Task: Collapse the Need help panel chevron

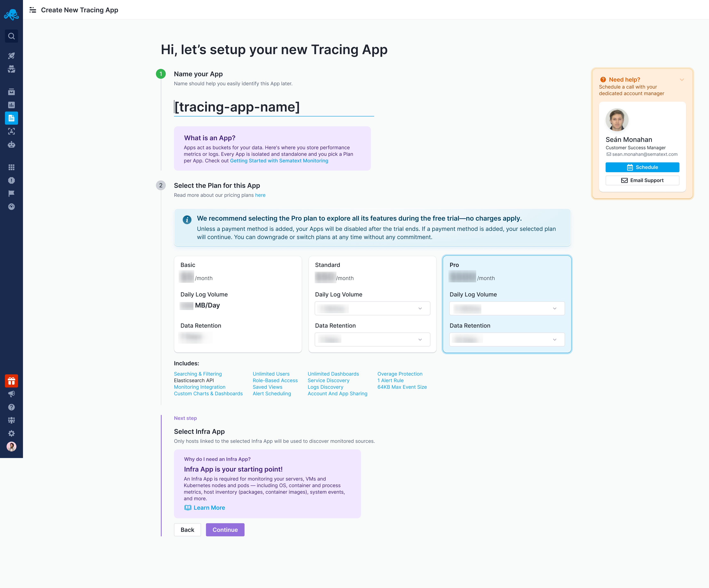Action: [682, 80]
